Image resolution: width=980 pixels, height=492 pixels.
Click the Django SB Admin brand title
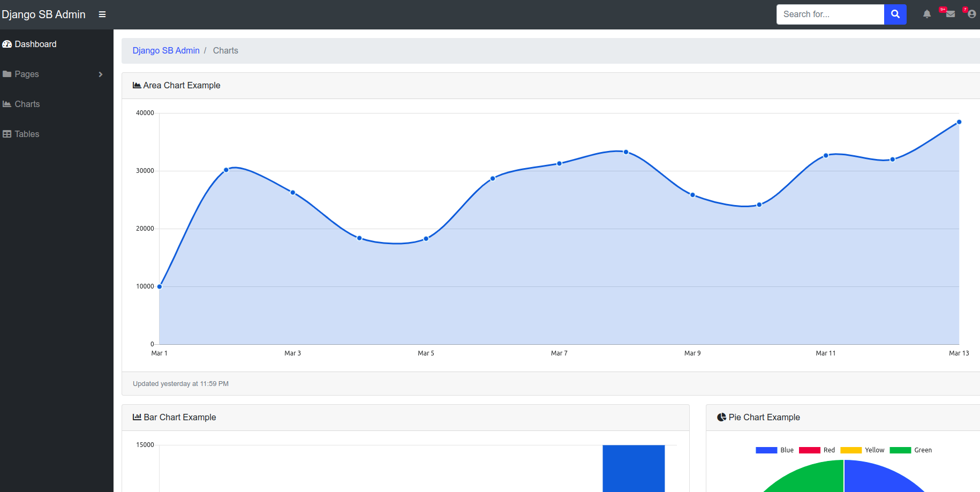pos(43,14)
